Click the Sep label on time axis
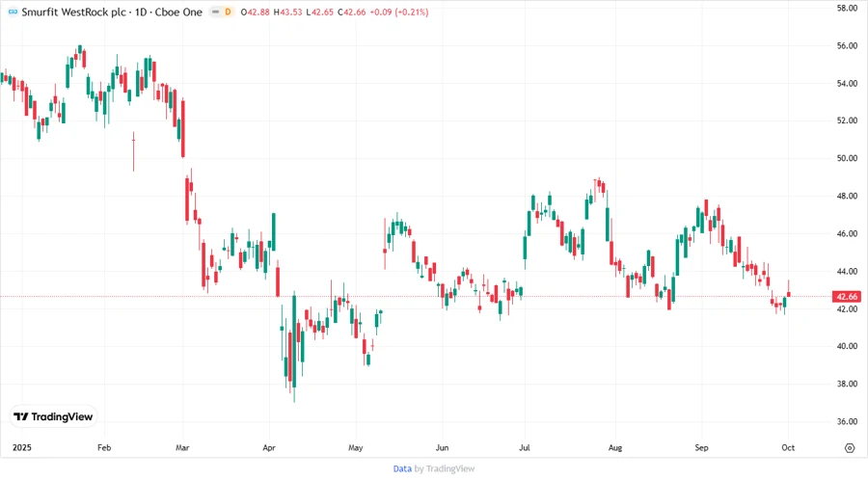 click(x=701, y=448)
